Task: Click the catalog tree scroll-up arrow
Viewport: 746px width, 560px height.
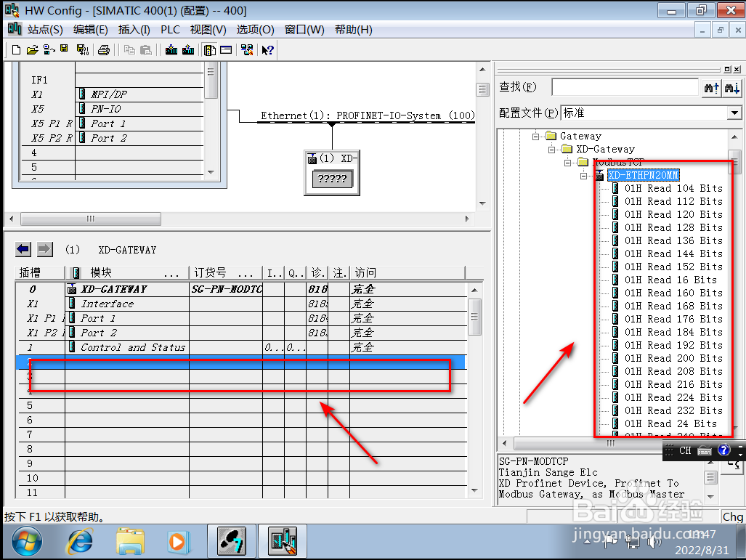Action: 735,137
